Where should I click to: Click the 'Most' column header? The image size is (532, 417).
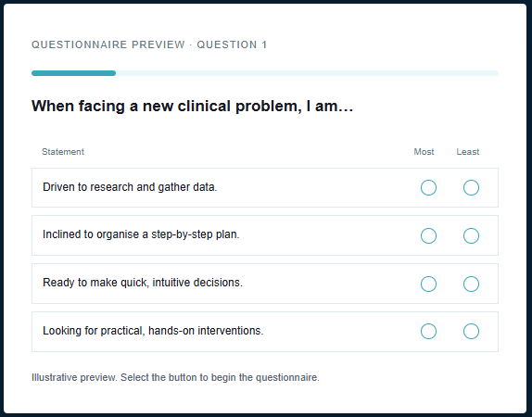424,152
